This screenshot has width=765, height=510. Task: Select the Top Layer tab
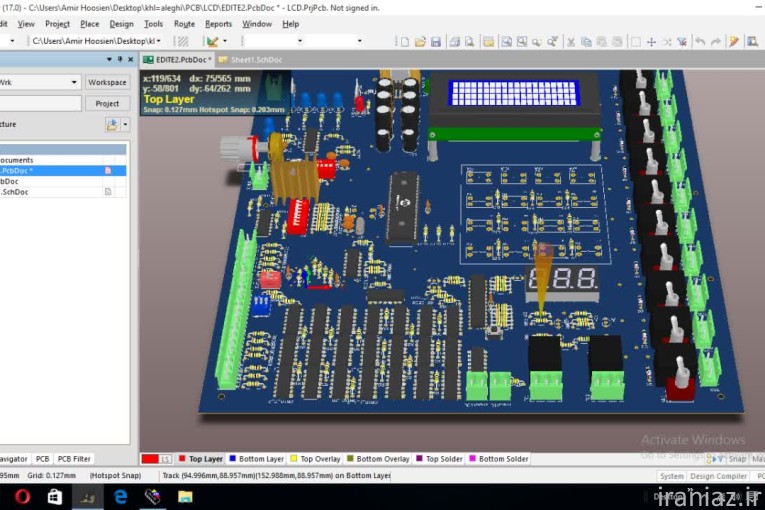coord(201,459)
